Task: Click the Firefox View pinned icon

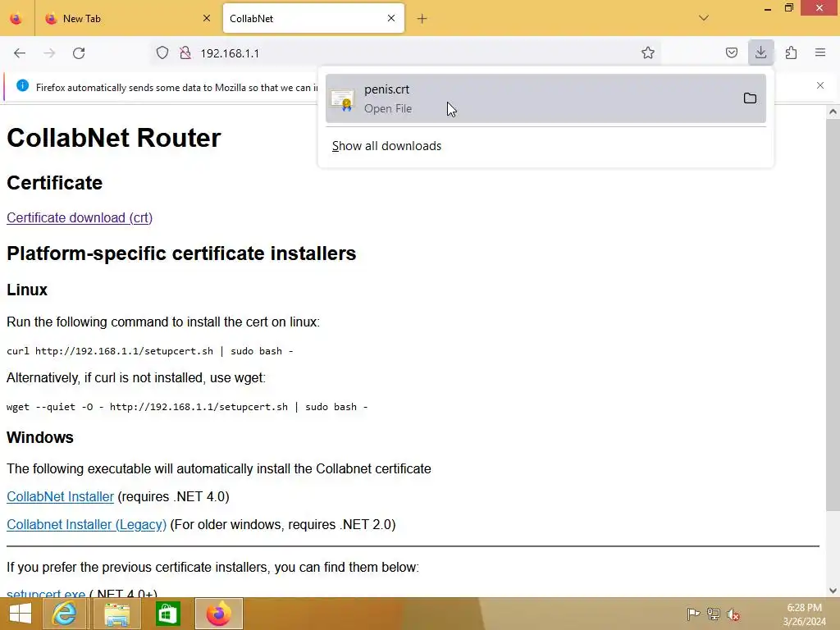Action: click(x=16, y=19)
